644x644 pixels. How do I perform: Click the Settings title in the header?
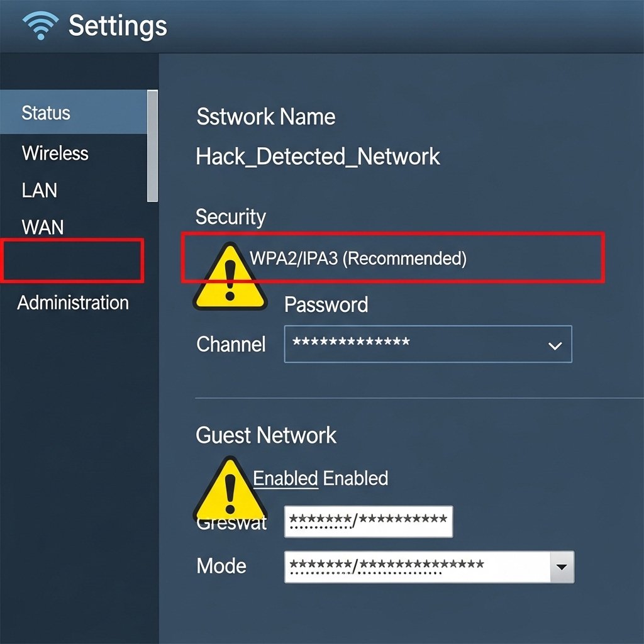point(118,26)
